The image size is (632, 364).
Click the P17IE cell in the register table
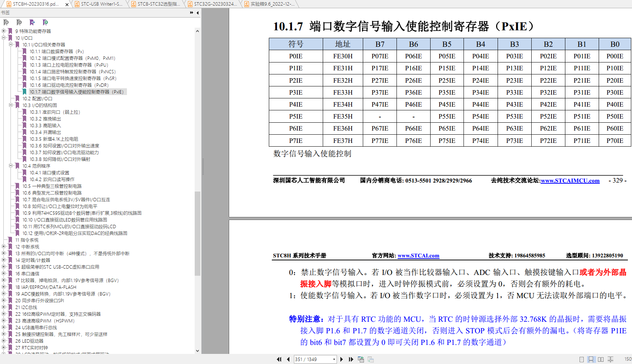click(380, 68)
